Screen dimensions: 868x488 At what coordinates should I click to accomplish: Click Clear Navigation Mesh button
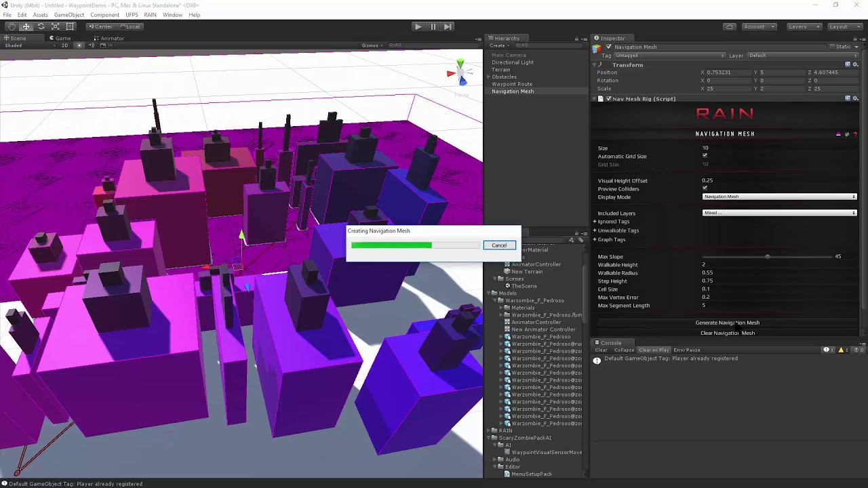click(x=728, y=333)
